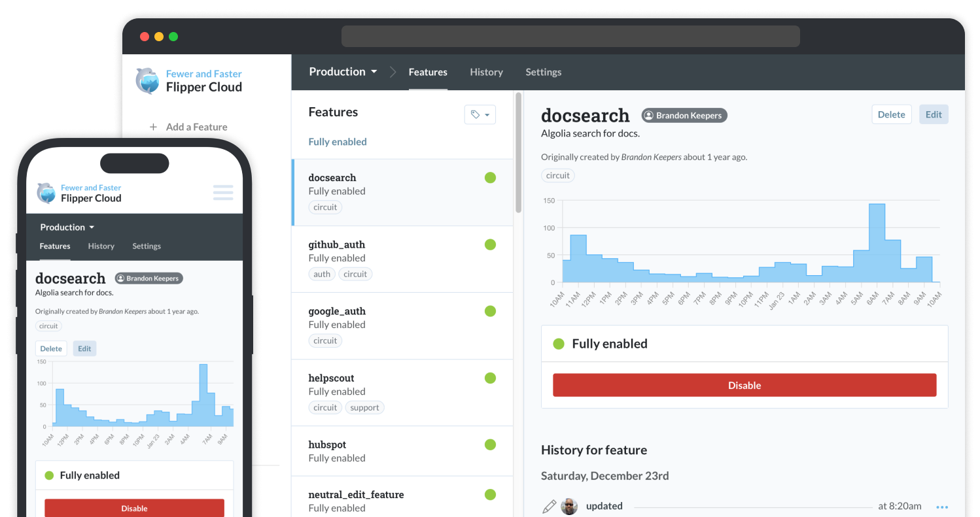Image resolution: width=980 pixels, height=517 pixels.
Task: Toggle the green enabled indicator for github_auth
Action: pos(491,244)
